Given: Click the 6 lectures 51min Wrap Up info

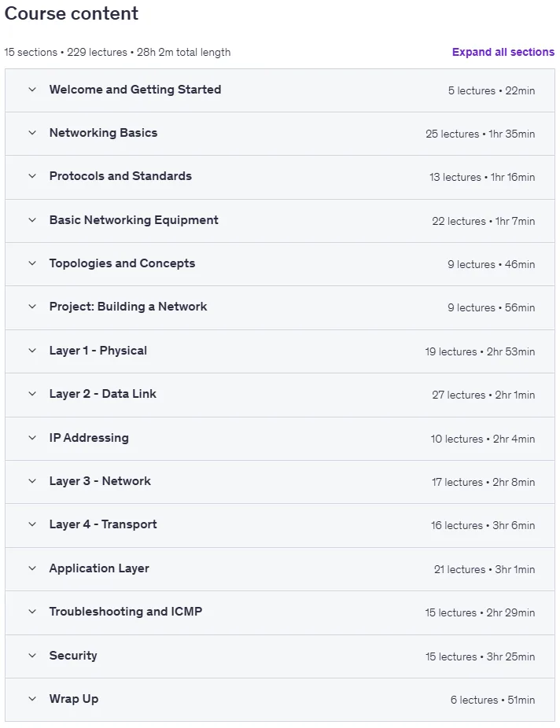Looking at the screenshot, I should (492, 700).
